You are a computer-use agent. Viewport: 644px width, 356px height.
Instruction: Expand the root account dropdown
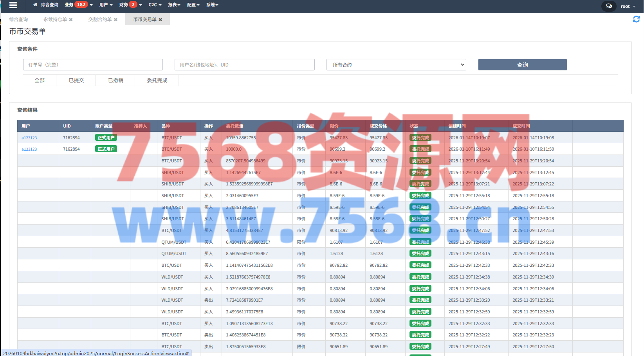coord(628,6)
